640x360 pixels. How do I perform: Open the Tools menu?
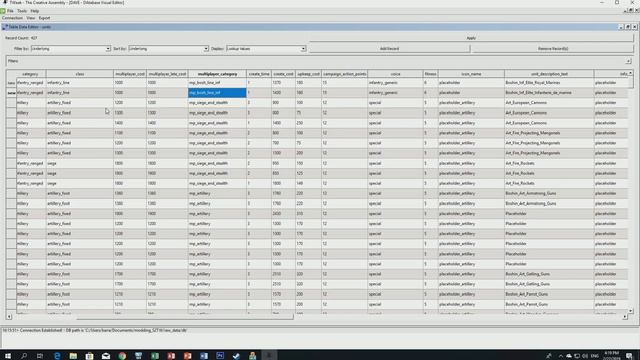[x=22, y=11]
